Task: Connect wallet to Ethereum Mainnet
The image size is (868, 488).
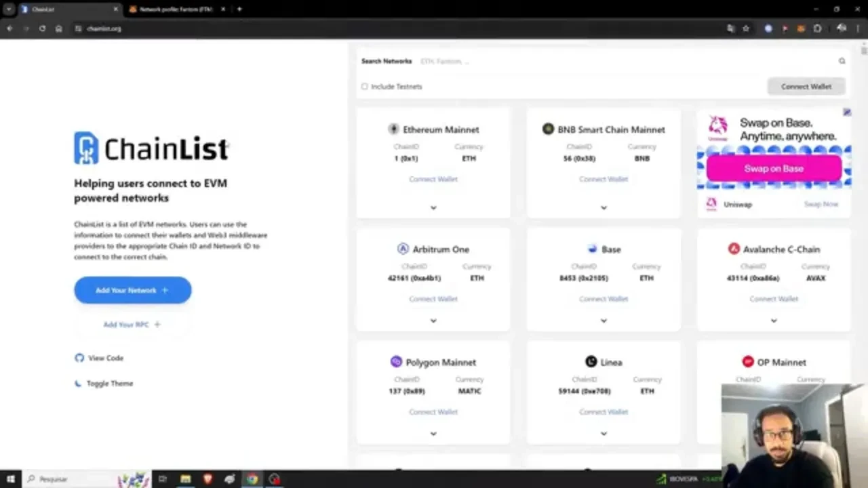Action: (433, 179)
